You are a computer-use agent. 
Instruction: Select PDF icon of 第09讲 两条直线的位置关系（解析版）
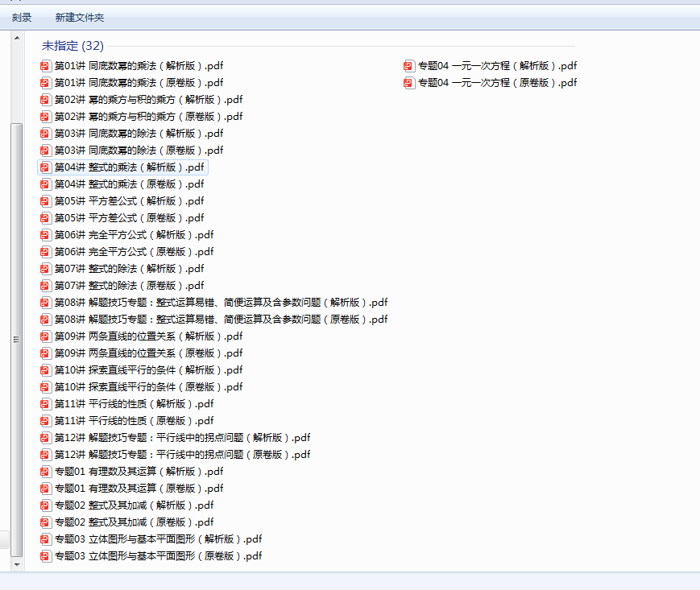(46, 336)
